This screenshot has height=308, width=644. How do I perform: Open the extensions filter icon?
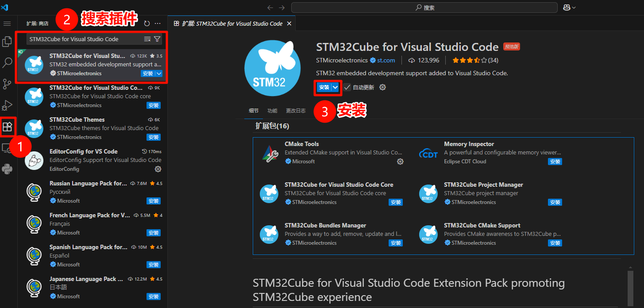pos(157,39)
